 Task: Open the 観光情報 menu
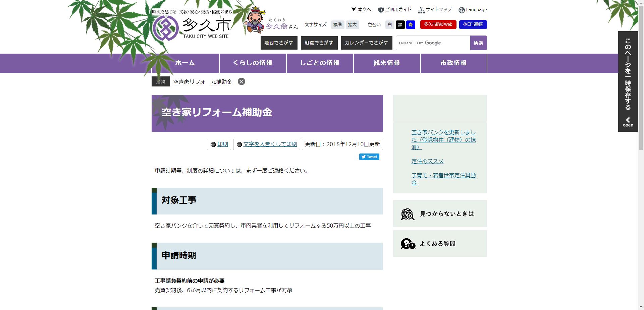click(386, 63)
